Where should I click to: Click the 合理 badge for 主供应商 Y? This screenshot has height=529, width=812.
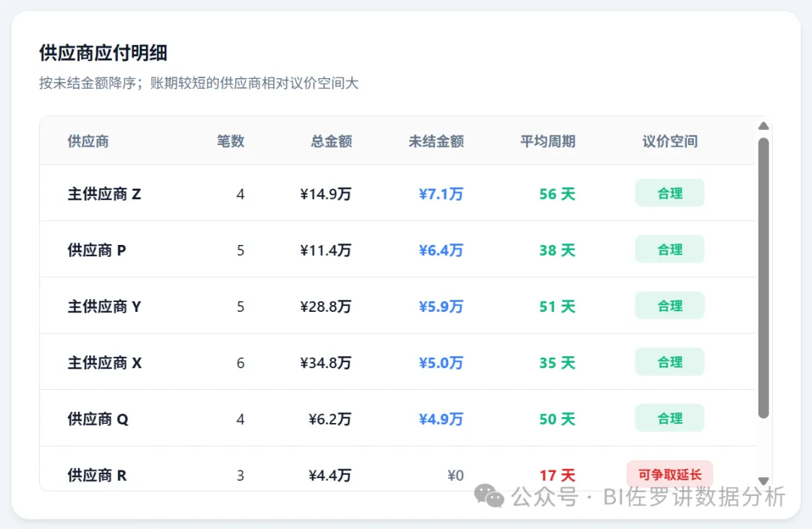pos(670,306)
